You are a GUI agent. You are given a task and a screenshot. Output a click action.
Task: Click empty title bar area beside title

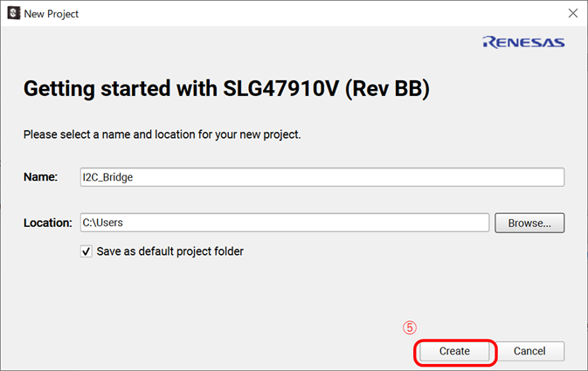(x=306, y=13)
